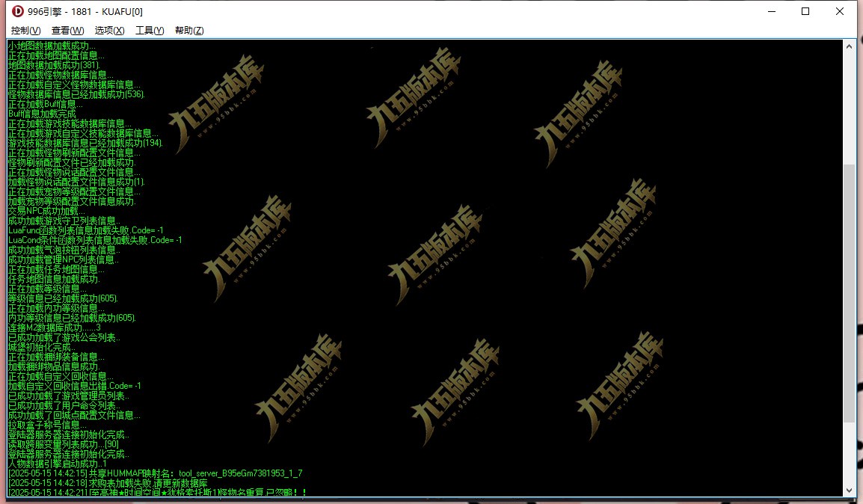Click "已成功加载了用户命令列表.." line

64,405
